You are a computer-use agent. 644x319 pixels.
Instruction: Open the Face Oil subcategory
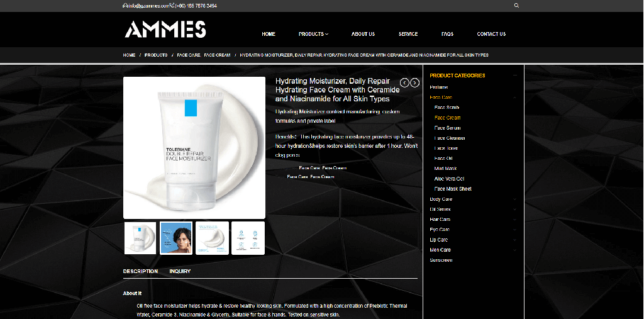[x=443, y=159]
